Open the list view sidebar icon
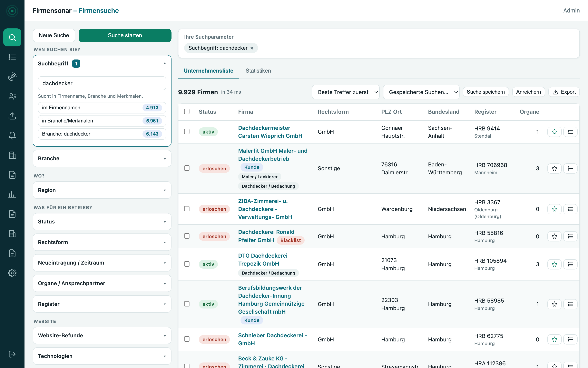Screen dimensions: 588x368 pos(12,57)
